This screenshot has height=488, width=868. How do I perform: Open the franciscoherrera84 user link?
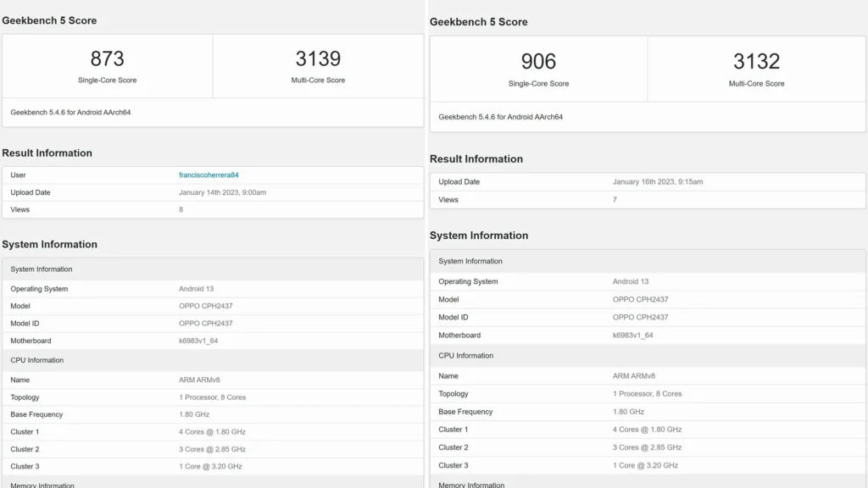(209, 175)
